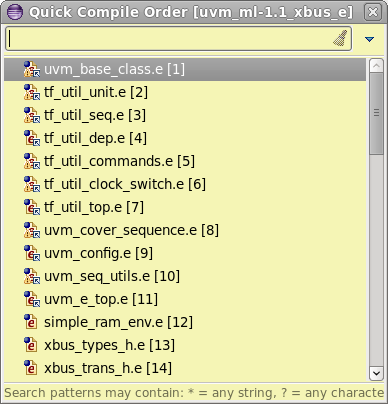Open the view menu dropdown arrow

pos(369,39)
